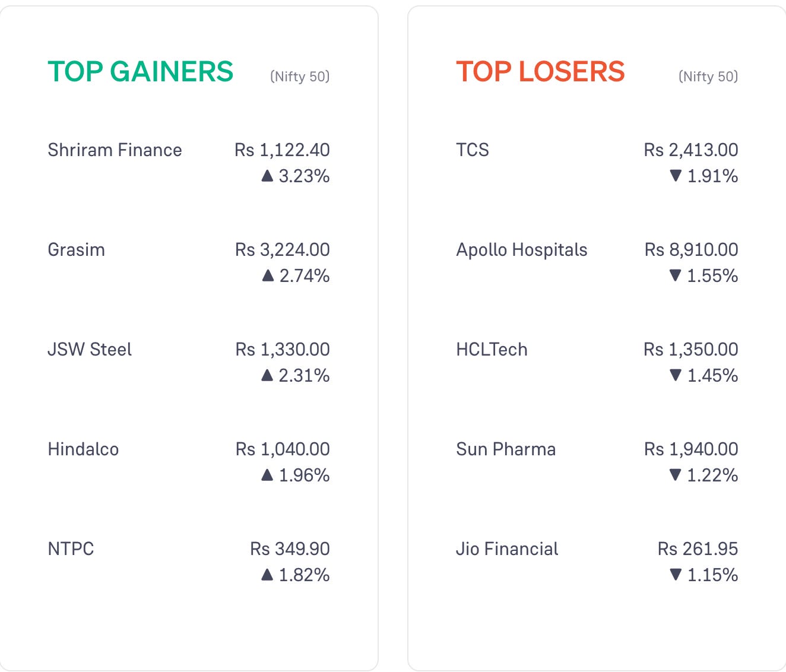The height and width of the screenshot is (672, 786).
Task: Open the Jio Financial entry
Action: point(507,549)
